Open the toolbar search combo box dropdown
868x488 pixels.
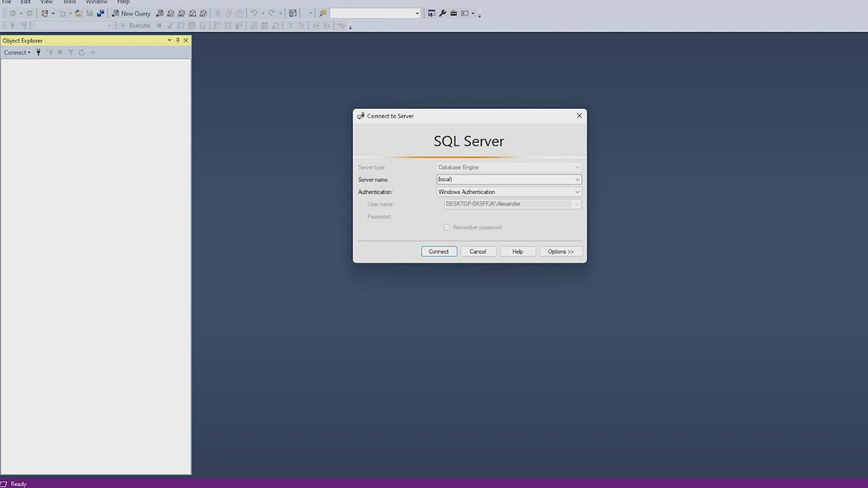[x=417, y=14]
